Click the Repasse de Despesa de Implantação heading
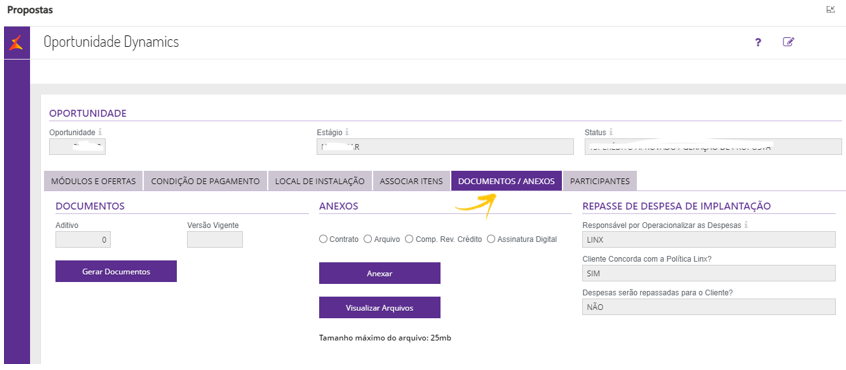The width and height of the screenshot is (846, 370). tap(677, 205)
